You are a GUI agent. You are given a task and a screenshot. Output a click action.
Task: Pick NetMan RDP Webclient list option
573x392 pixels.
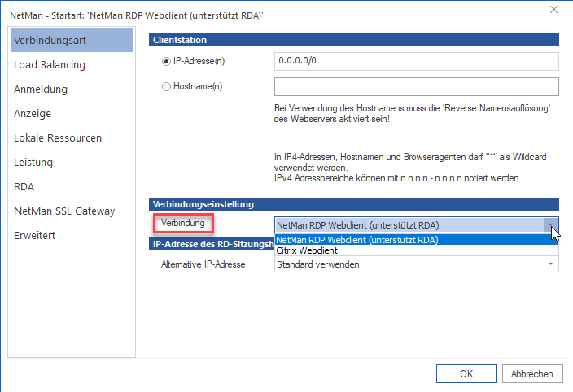[358, 240]
